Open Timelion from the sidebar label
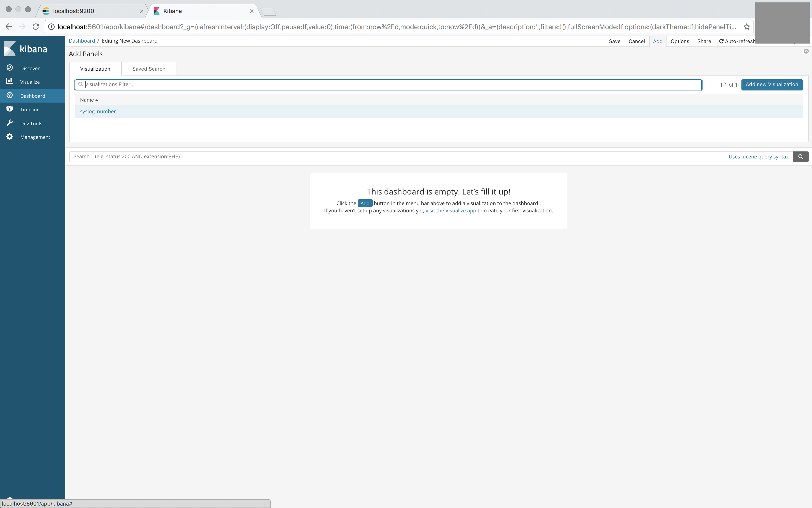This screenshot has width=812, height=508. pos(30,110)
